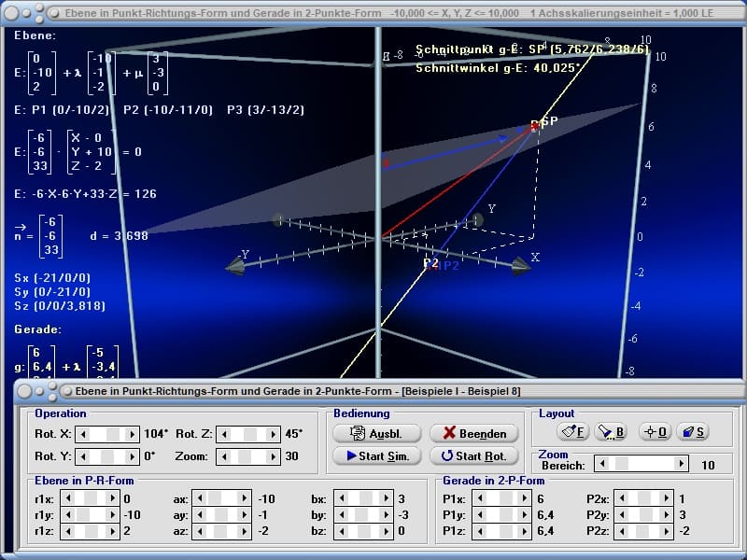The image size is (747, 560).
Task: Decrease ay with its left arrow
Action: click(x=200, y=514)
